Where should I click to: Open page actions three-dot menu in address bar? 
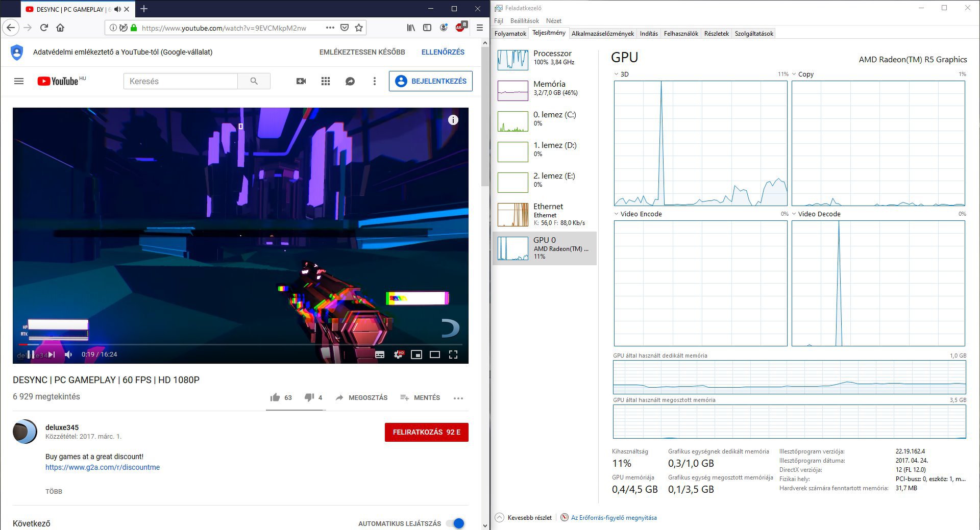(330, 28)
